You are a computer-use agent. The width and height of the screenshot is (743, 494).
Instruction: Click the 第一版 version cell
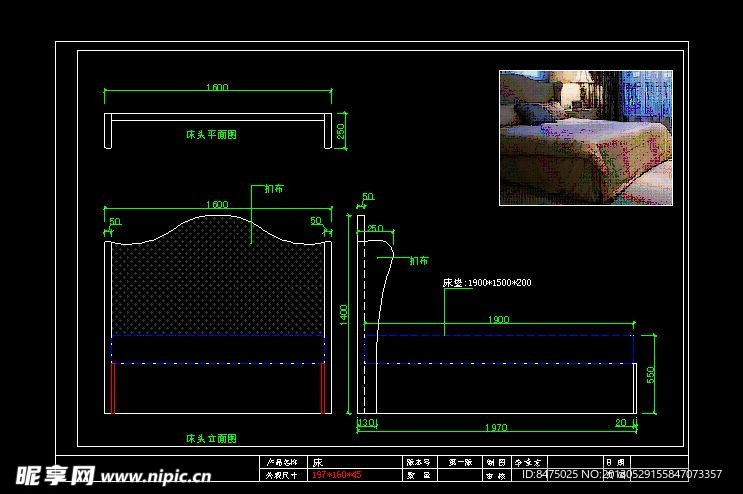[x=460, y=462]
